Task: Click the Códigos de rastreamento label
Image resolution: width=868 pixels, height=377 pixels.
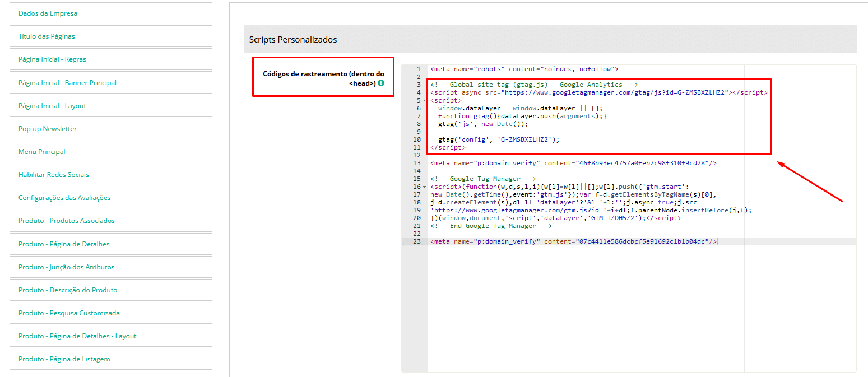Action: (323, 78)
